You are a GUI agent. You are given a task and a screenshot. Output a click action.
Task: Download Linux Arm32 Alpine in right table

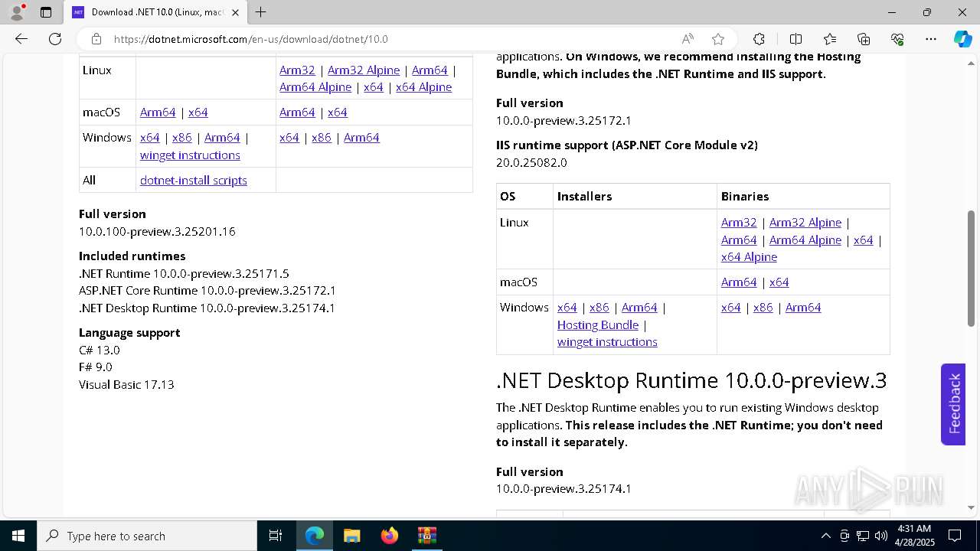(805, 223)
